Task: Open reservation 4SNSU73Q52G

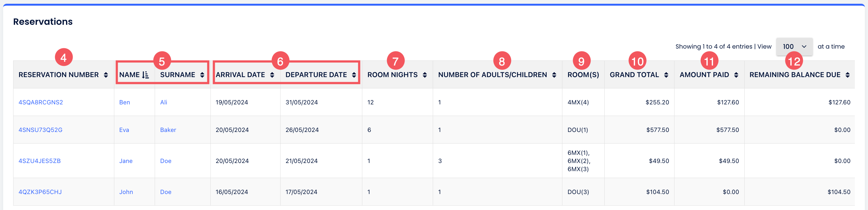Action: pyautogui.click(x=40, y=130)
